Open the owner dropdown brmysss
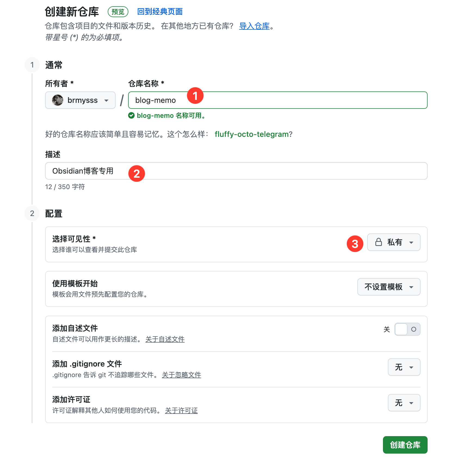This screenshot has height=462, width=476. coord(80,100)
